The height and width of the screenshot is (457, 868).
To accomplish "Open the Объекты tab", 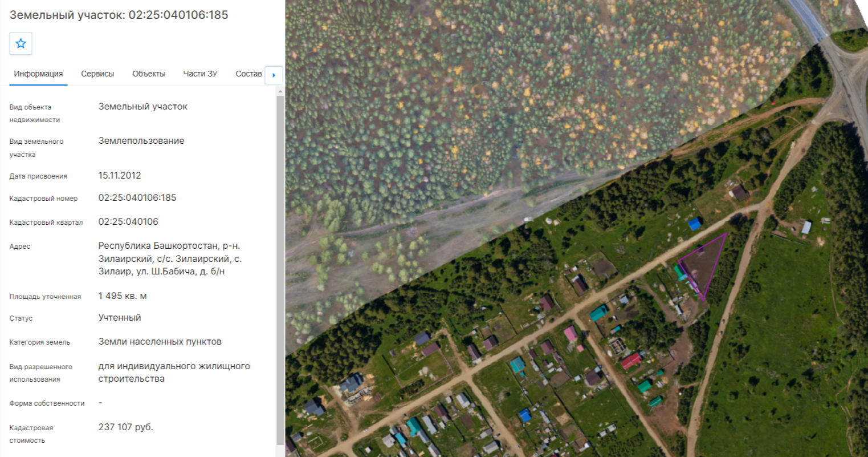I will (x=149, y=74).
